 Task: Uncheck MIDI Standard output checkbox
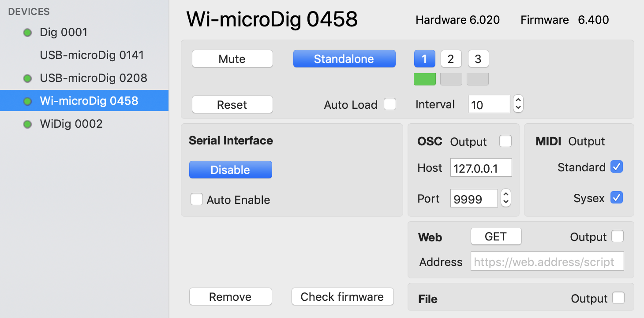pos(617,167)
